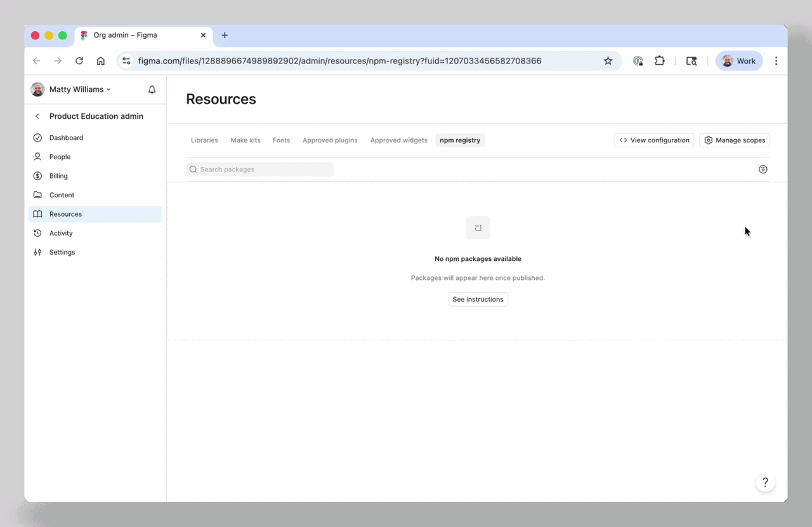Click the back chevron beside Product Education admin

(x=37, y=116)
